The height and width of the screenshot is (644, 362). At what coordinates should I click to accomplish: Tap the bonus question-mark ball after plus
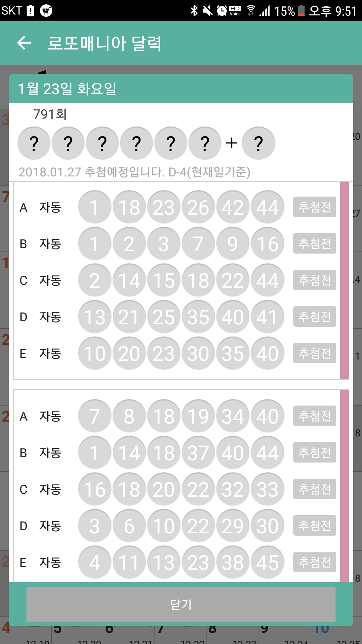pos(258,143)
